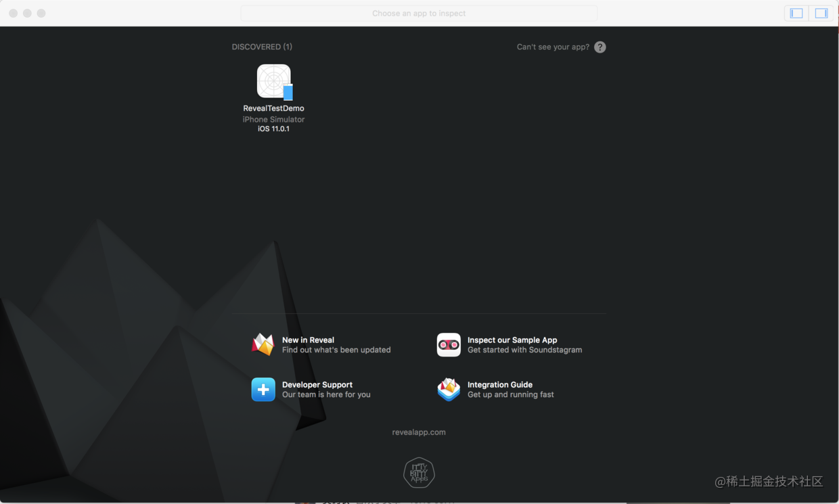Open "Inspect our Sample App" link
The height and width of the screenshot is (504, 839).
pyautogui.click(x=512, y=340)
